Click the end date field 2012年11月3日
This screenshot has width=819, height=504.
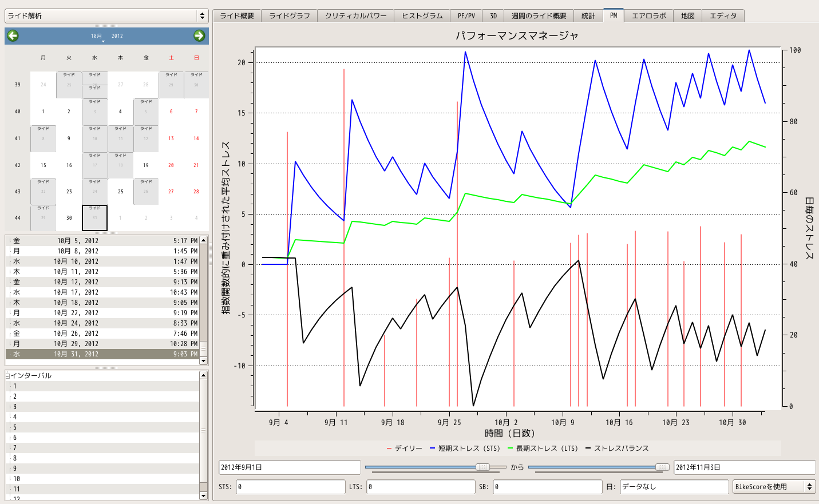pyautogui.click(x=745, y=467)
